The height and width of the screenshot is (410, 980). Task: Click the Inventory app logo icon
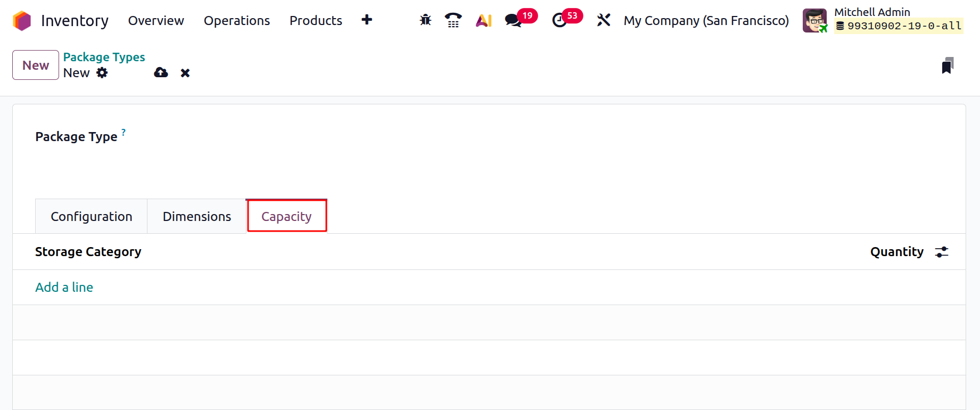point(22,21)
